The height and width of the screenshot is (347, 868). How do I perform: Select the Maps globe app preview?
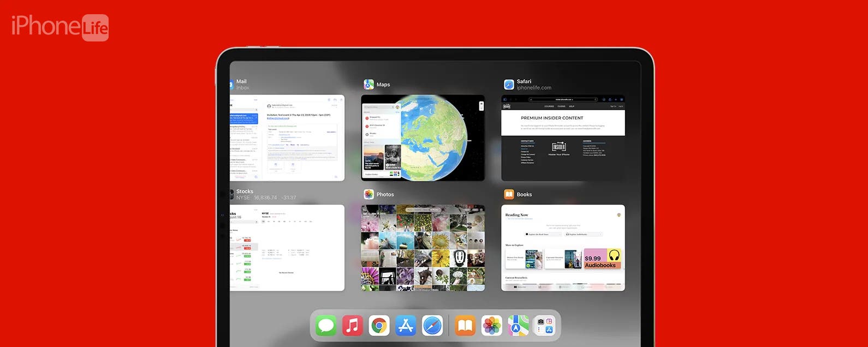[x=423, y=138]
